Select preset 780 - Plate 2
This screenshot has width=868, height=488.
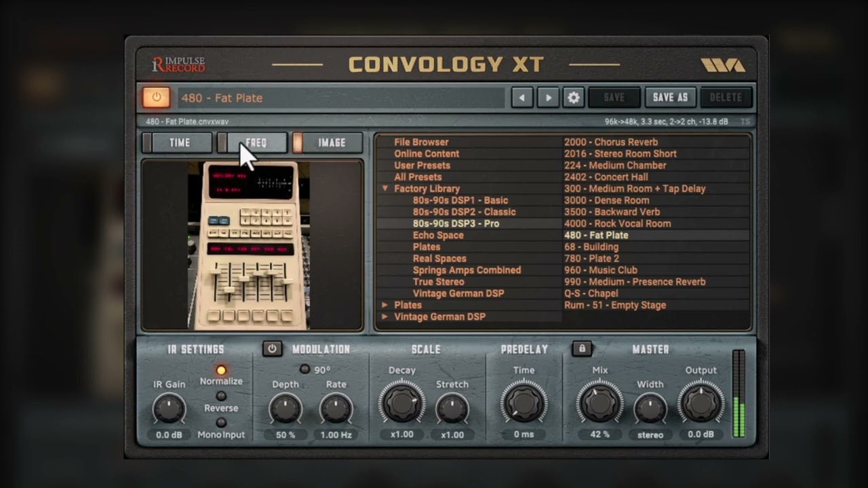coord(591,258)
